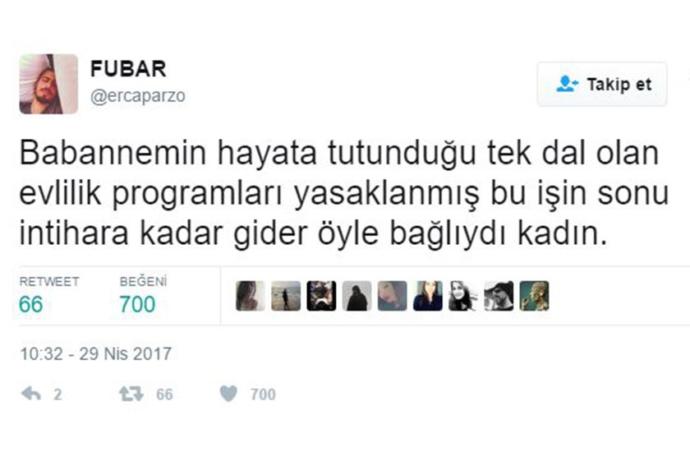
Task: Open the fifth liker avatar, blurred blonde photo
Action: 392,296
